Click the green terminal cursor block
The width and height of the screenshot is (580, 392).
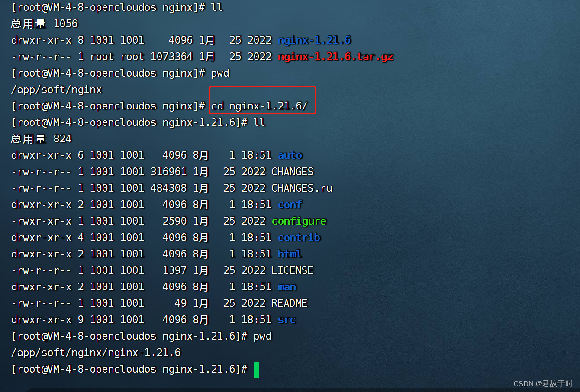pos(257,370)
